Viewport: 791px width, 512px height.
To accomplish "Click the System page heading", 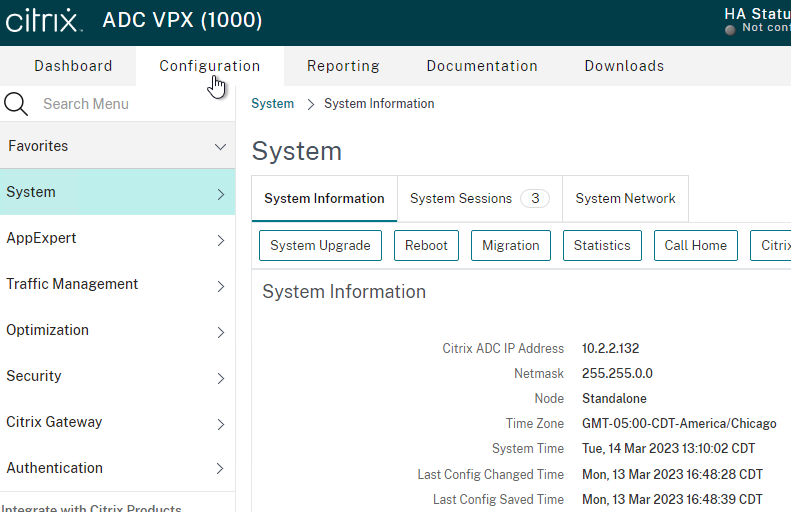I will pos(297,151).
